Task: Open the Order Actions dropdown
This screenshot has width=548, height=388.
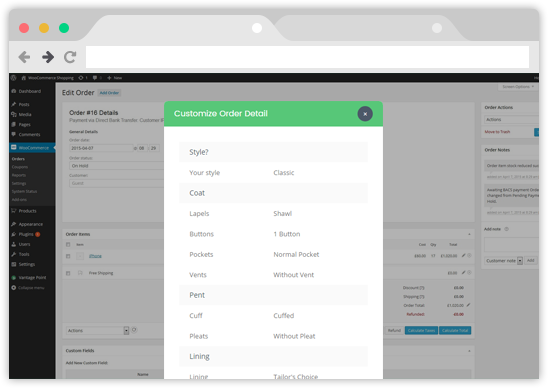Action: coord(511,120)
